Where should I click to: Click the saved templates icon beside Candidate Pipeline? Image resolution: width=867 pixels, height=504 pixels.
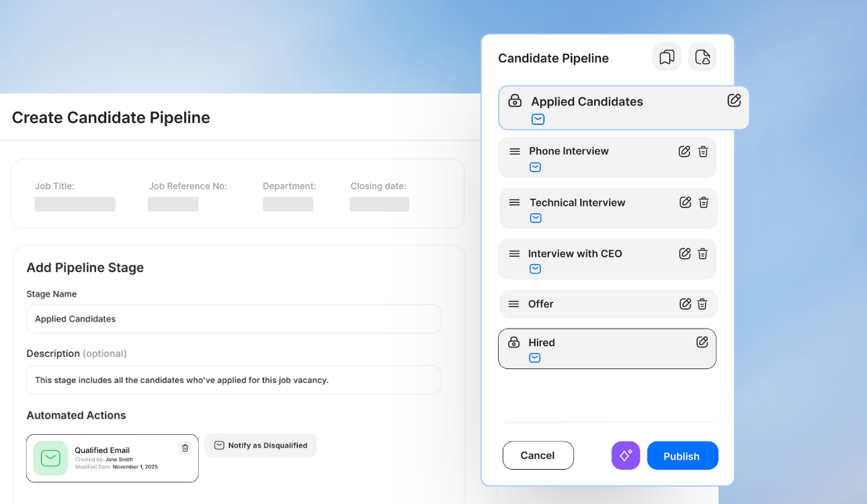click(x=667, y=57)
